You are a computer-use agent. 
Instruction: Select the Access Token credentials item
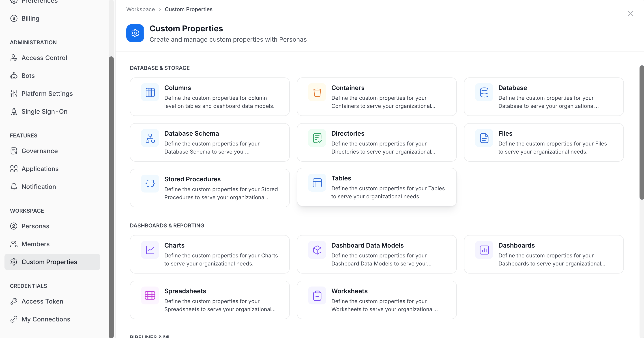52,301
